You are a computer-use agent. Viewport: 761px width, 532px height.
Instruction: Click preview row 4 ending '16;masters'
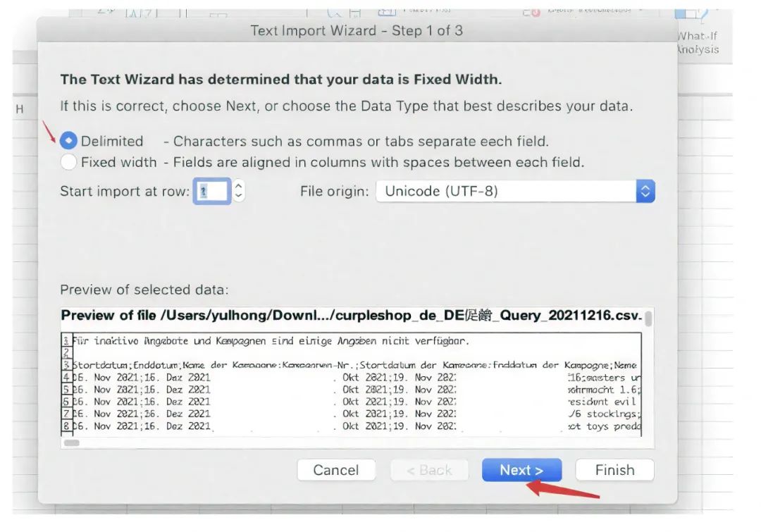(x=597, y=377)
